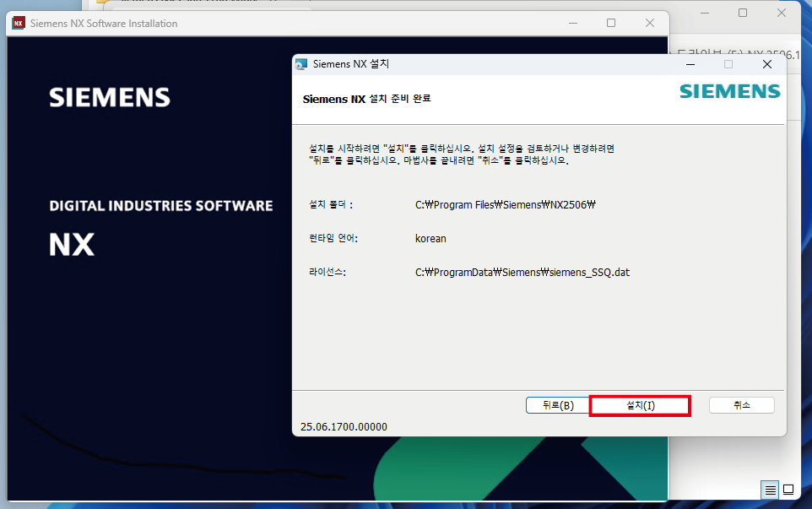Click the install path C:\Program Files\Siemens\NX2506\

click(506, 205)
